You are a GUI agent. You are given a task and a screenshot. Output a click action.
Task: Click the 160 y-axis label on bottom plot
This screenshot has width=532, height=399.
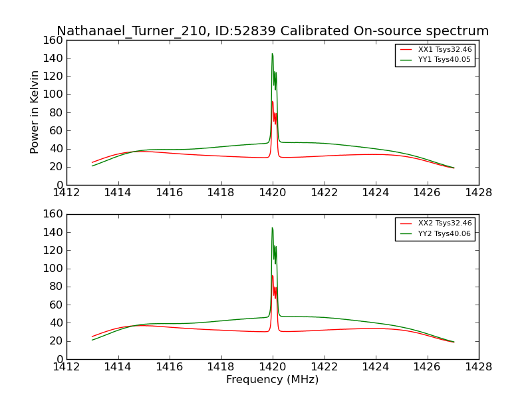pos(53,214)
